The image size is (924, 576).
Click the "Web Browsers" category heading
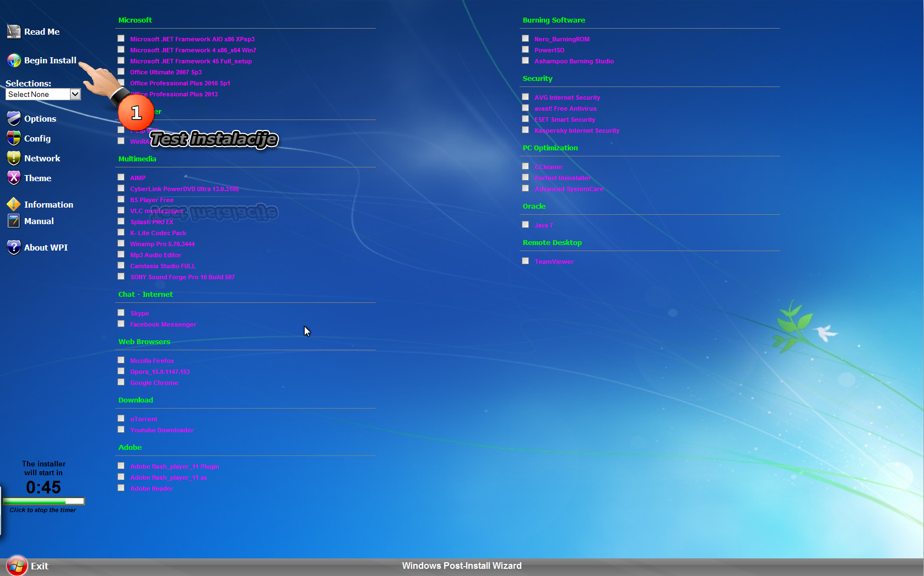(x=144, y=342)
